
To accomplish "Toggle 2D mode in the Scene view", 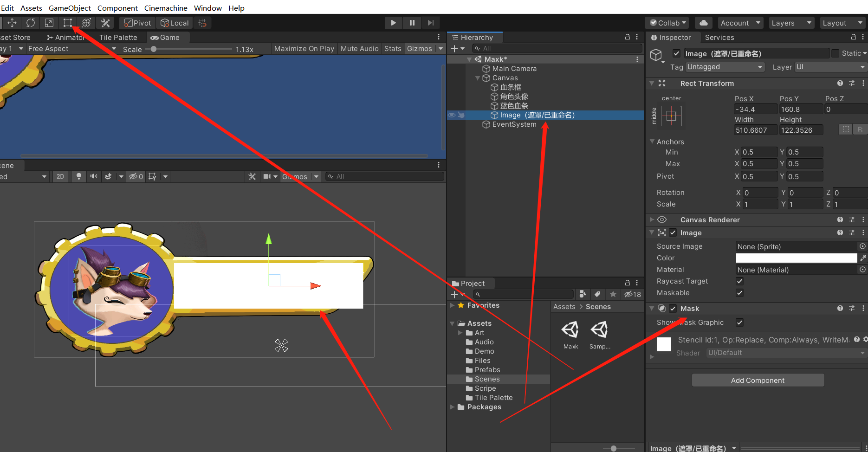I will click(60, 176).
